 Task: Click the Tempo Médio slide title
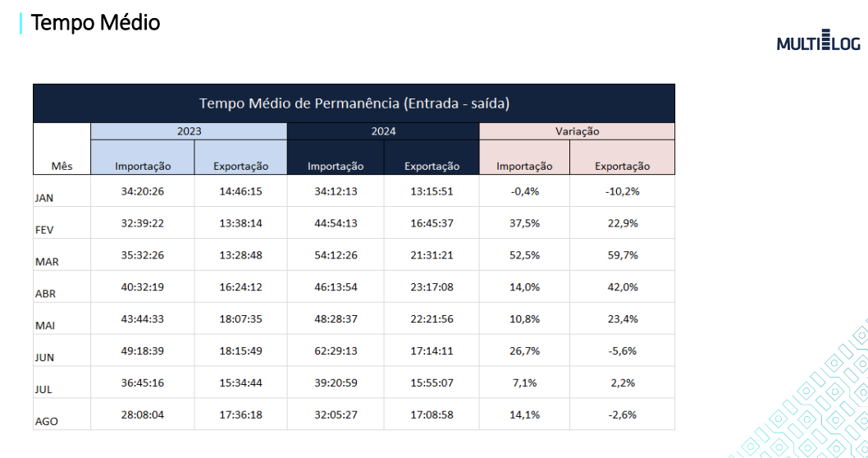(95, 23)
